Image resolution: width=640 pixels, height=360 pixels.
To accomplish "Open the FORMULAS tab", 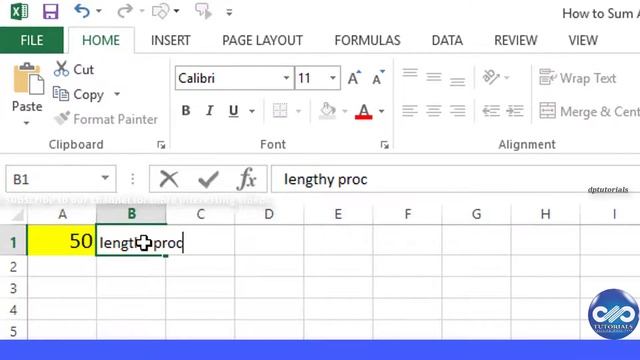I will point(367,40).
